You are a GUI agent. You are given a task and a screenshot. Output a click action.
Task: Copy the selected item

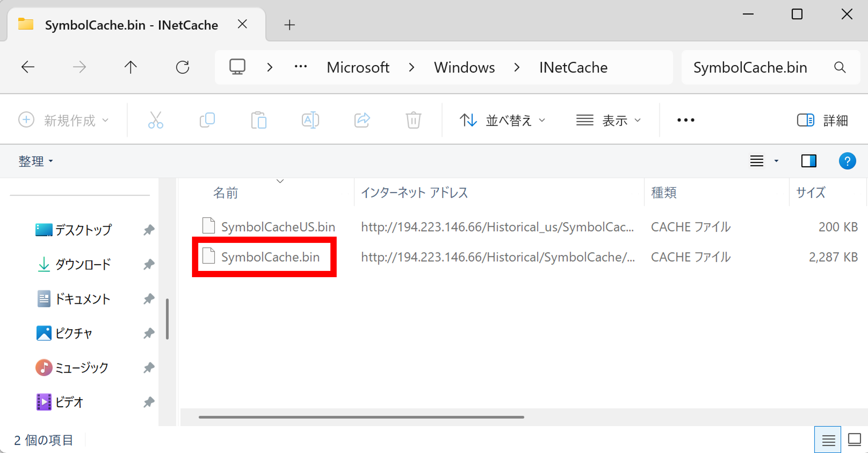tap(207, 120)
